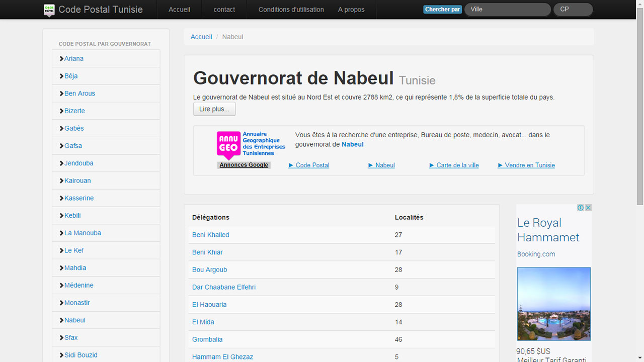
Task: Open the contact page from the navigation bar
Action: (224, 9)
